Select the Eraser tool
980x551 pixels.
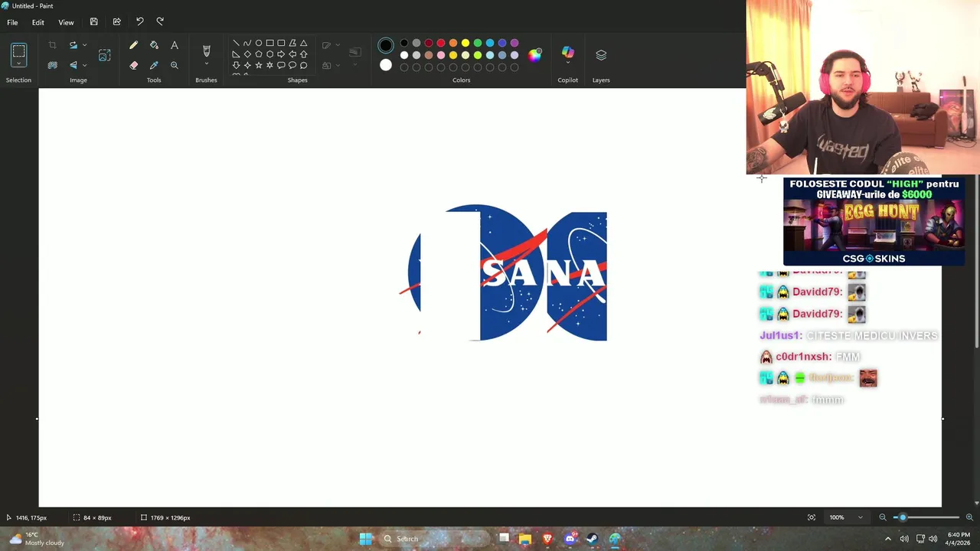[133, 65]
